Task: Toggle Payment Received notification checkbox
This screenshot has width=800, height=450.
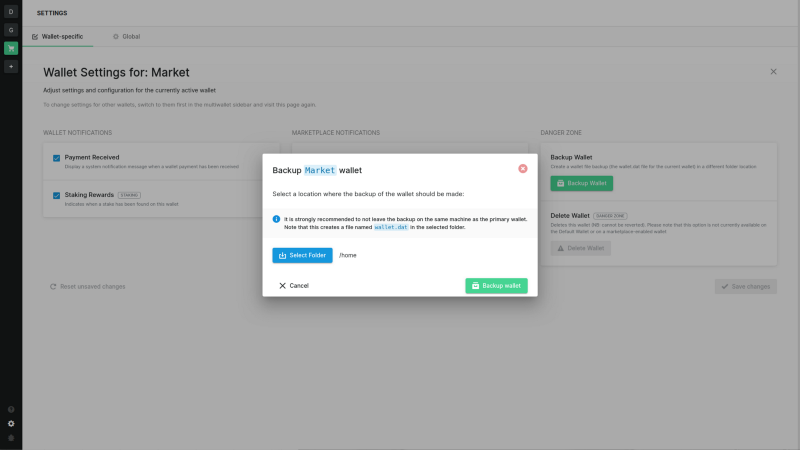Action: point(57,158)
